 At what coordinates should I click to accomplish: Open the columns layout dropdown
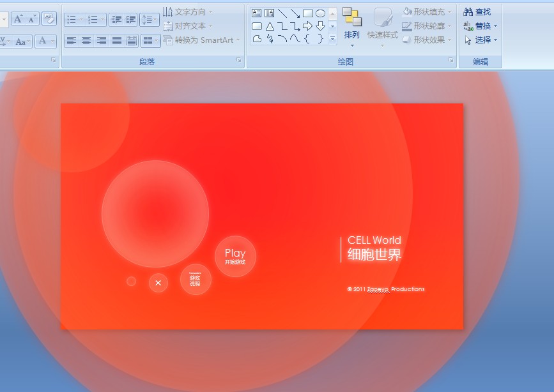(x=151, y=41)
